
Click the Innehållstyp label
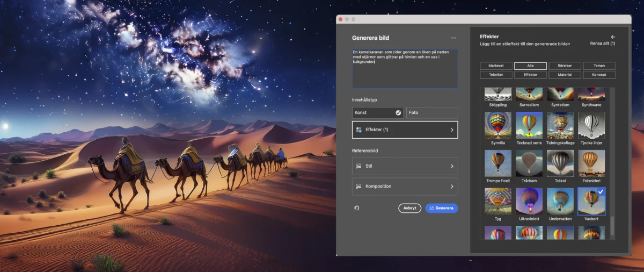click(x=364, y=100)
